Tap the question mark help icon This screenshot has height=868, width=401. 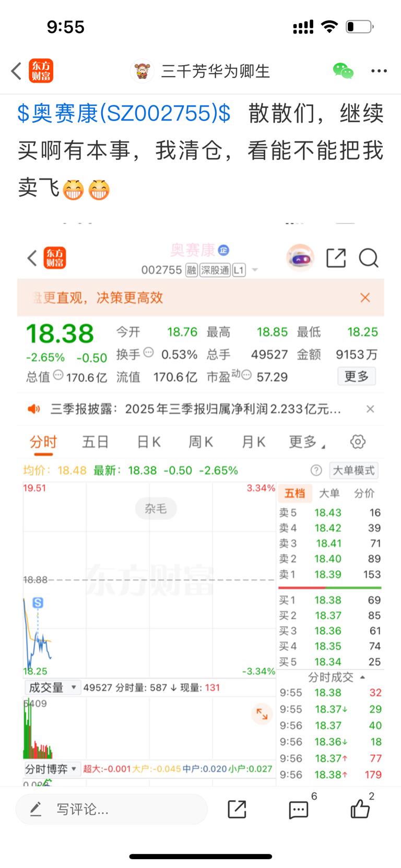[316, 470]
